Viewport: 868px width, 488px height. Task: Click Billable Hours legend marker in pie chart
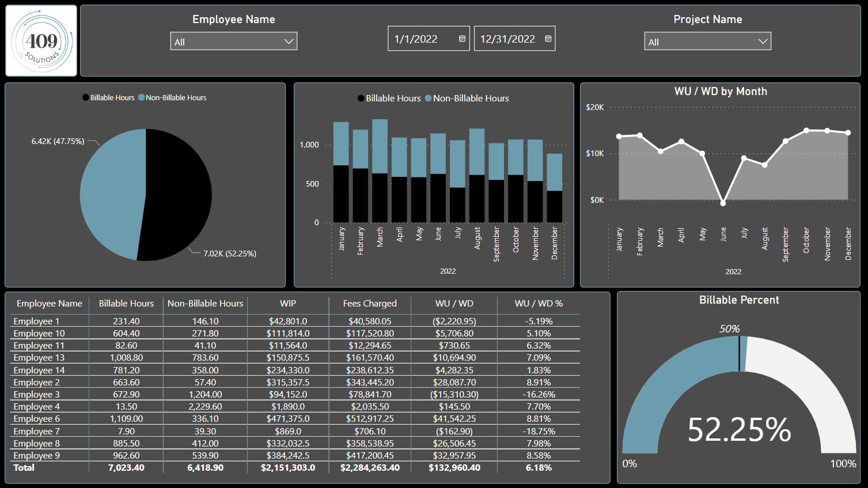point(86,98)
